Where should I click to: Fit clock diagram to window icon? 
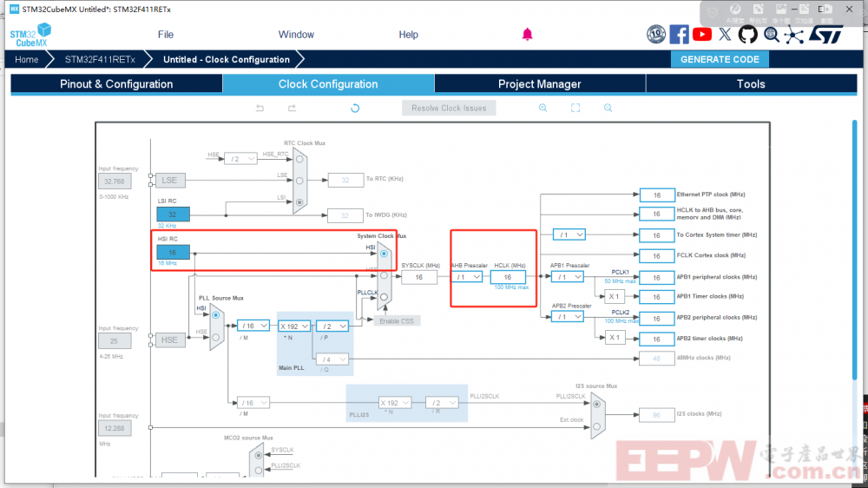575,108
